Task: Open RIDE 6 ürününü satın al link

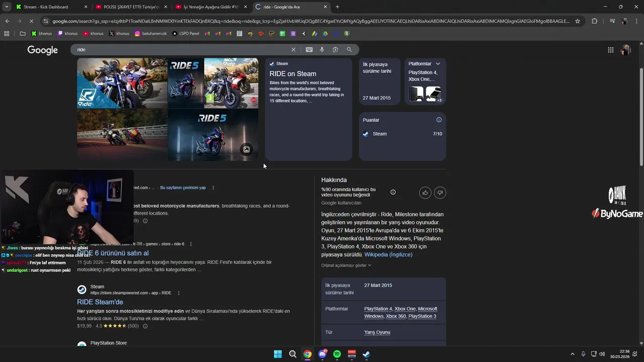Action: point(113,253)
